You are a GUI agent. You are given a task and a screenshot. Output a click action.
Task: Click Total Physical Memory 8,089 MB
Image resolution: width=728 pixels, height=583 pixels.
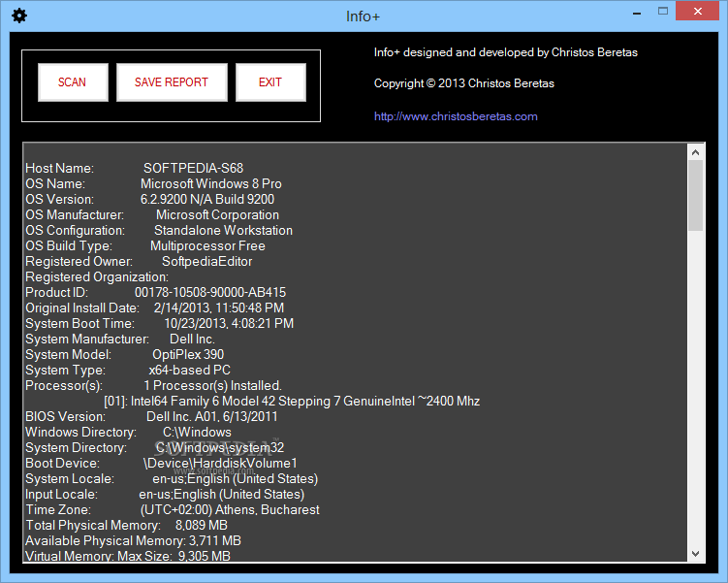[126, 526]
